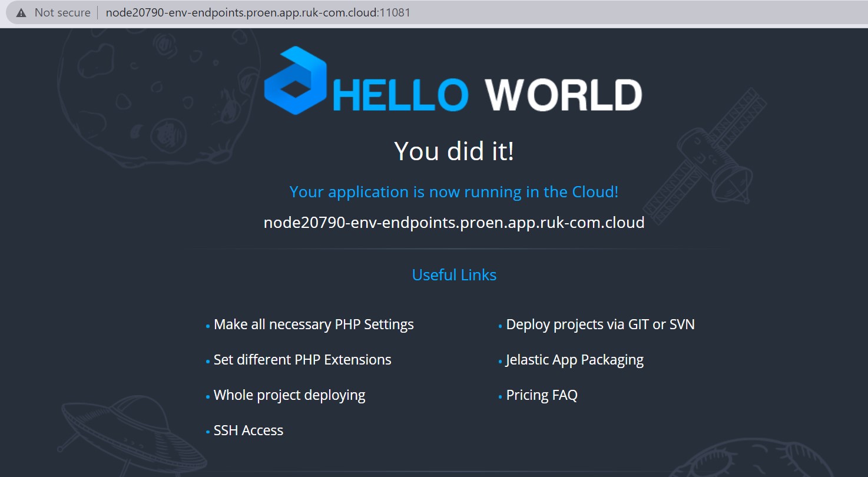Open Pricing FAQ link
Viewport: 868px width, 477px height.
point(542,395)
